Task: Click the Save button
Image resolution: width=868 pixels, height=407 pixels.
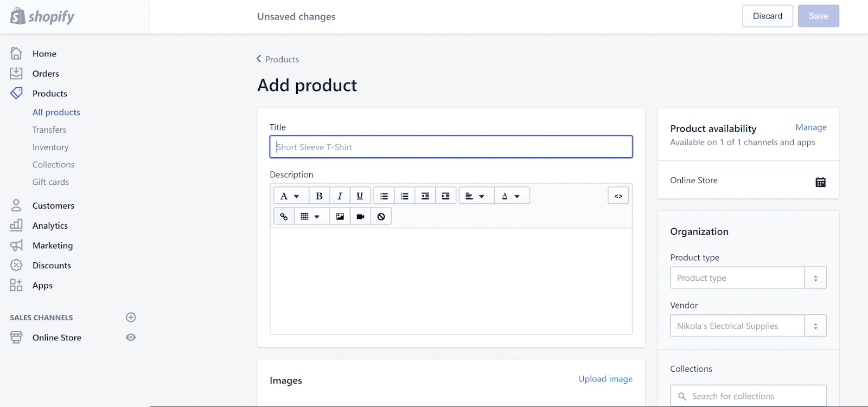Action: coord(819,16)
